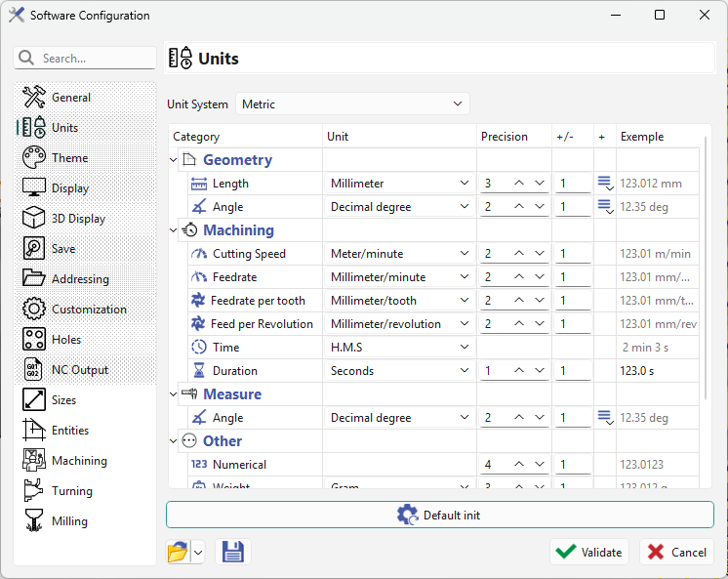Select the Turning settings icon
Screen dimensions: 728x579
tap(34, 491)
